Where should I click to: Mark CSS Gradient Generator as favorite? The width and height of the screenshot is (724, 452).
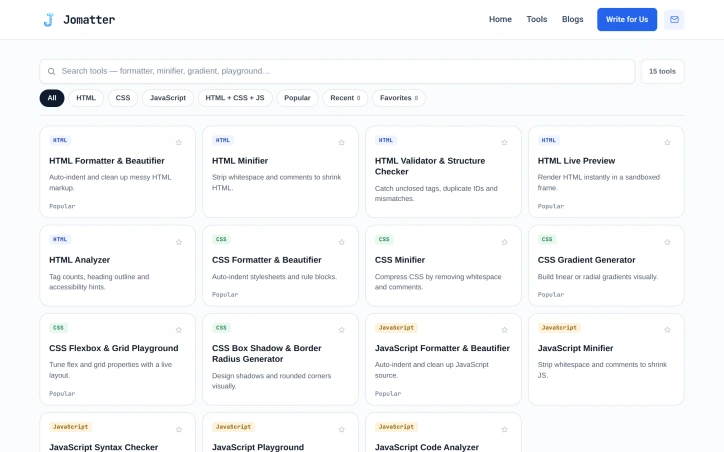tap(667, 242)
